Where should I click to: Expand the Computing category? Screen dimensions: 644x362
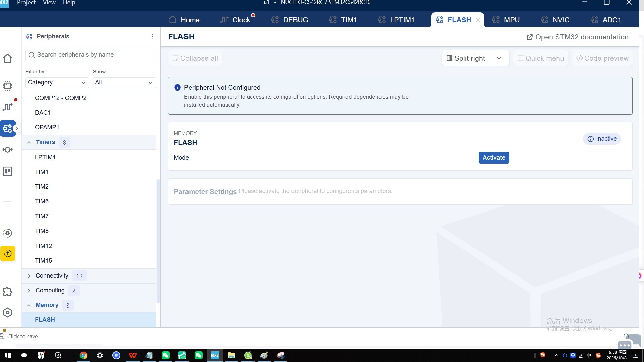pos(29,291)
